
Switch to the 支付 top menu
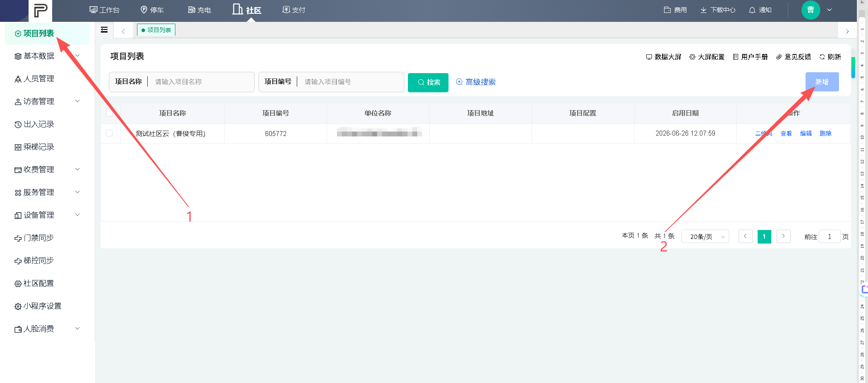(x=294, y=10)
